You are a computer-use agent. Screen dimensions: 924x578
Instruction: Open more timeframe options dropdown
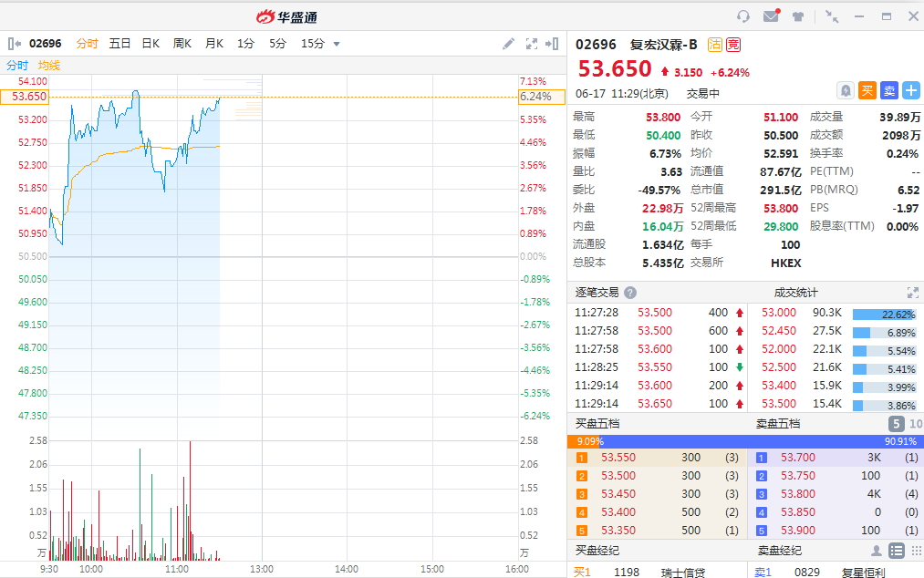pyautogui.click(x=337, y=44)
